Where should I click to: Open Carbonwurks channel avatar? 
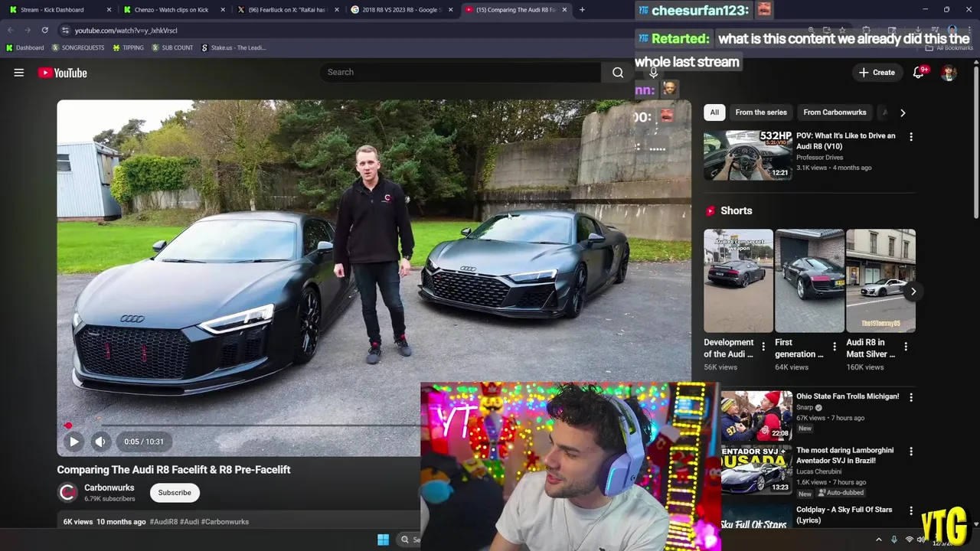point(68,493)
